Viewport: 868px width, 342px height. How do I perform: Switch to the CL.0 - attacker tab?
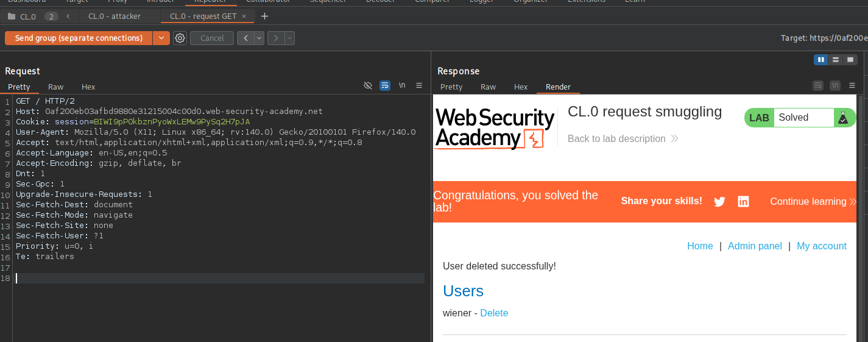pyautogui.click(x=114, y=16)
